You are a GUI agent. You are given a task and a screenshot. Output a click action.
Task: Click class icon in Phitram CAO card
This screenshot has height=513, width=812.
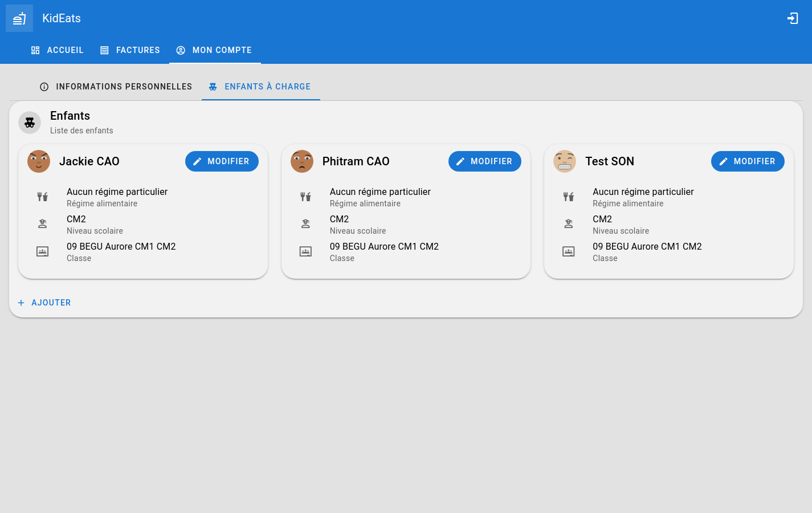[x=306, y=251]
